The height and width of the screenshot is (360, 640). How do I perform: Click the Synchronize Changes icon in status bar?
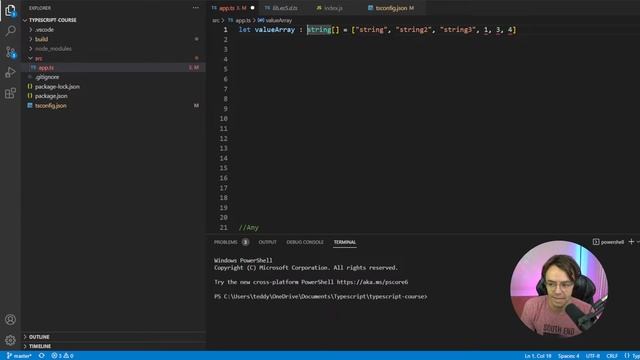pyautogui.click(x=42, y=356)
